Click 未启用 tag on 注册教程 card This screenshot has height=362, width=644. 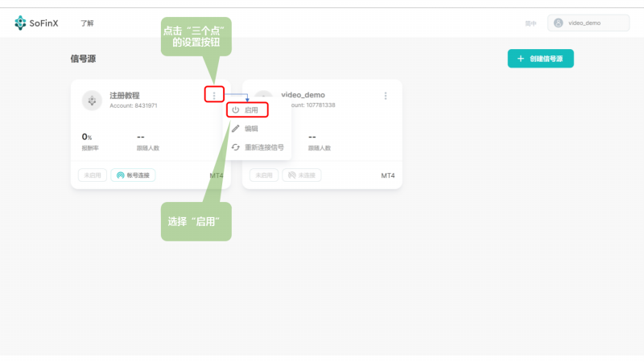(93, 175)
